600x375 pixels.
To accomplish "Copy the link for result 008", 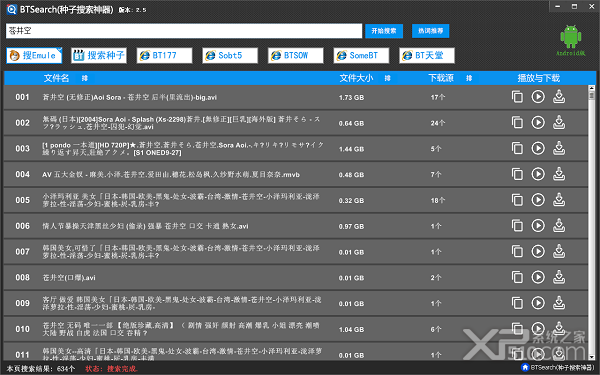I will coord(517,277).
